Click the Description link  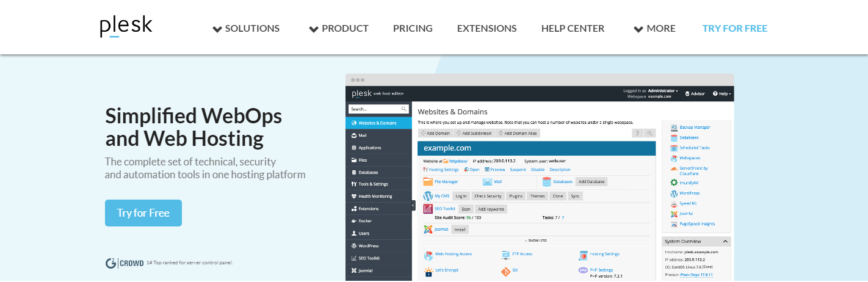[x=560, y=169]
